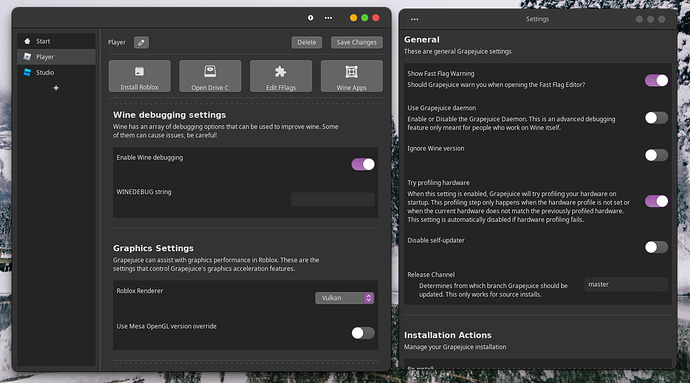
Task: Open Install Roblox tile
Action: pyautogui.click(x=139, y=76)
